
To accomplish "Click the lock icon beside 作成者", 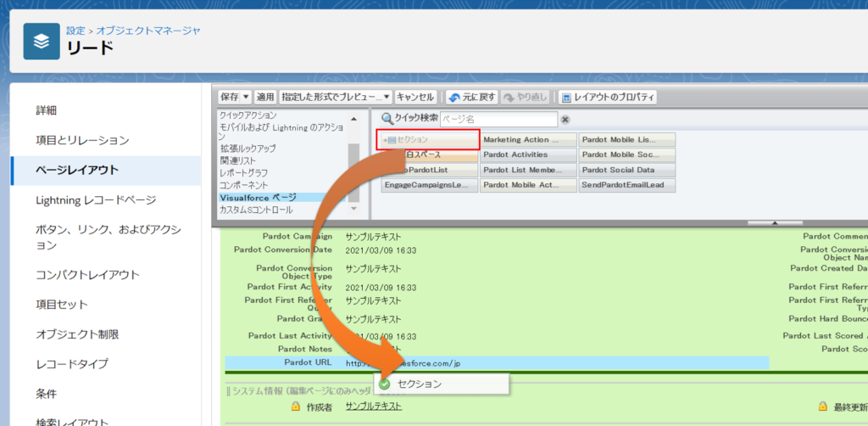I will tap(296, 406).
